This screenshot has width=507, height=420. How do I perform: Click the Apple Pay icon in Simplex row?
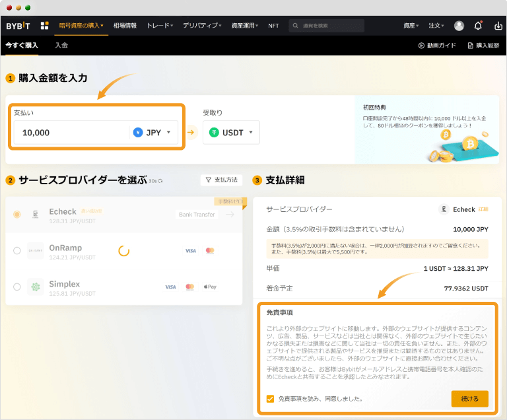coord(210,287)
